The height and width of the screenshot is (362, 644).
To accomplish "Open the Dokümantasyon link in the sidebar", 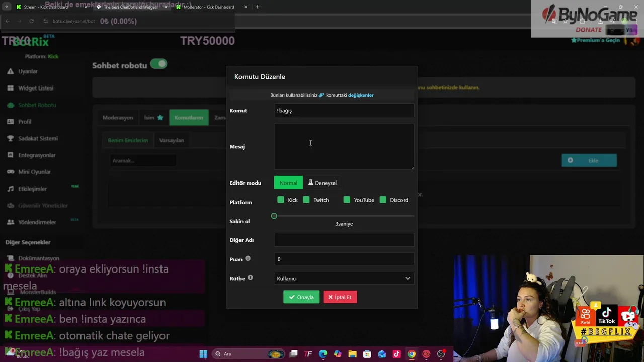I will pos(39,258).
